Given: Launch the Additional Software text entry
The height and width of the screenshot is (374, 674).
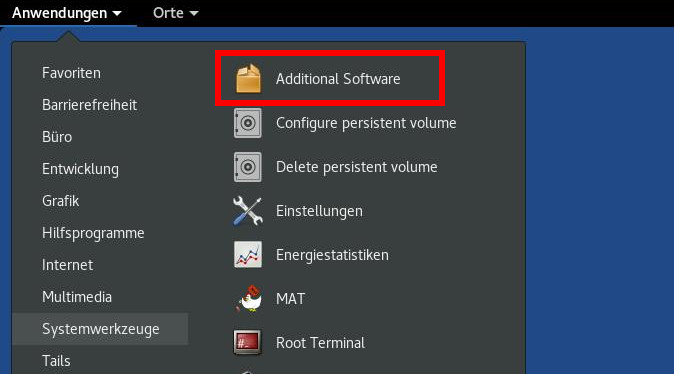Looking at the screenshot, I should 338,79.
